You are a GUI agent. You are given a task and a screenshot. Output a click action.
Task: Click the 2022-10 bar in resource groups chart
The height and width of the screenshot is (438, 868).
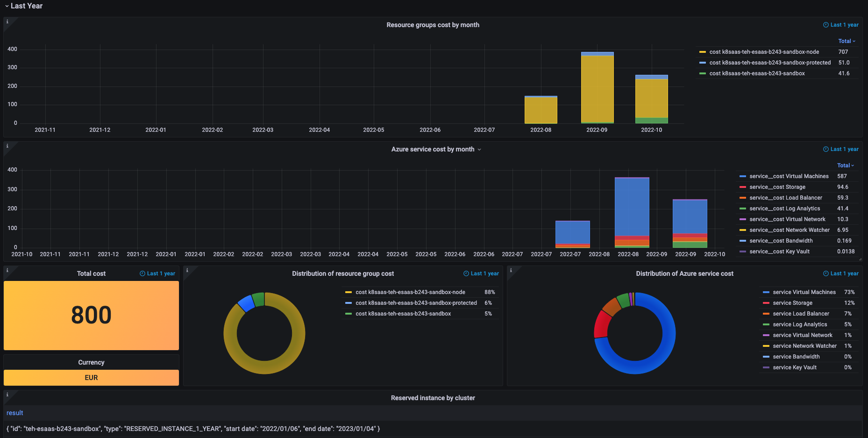coord(651,99)
